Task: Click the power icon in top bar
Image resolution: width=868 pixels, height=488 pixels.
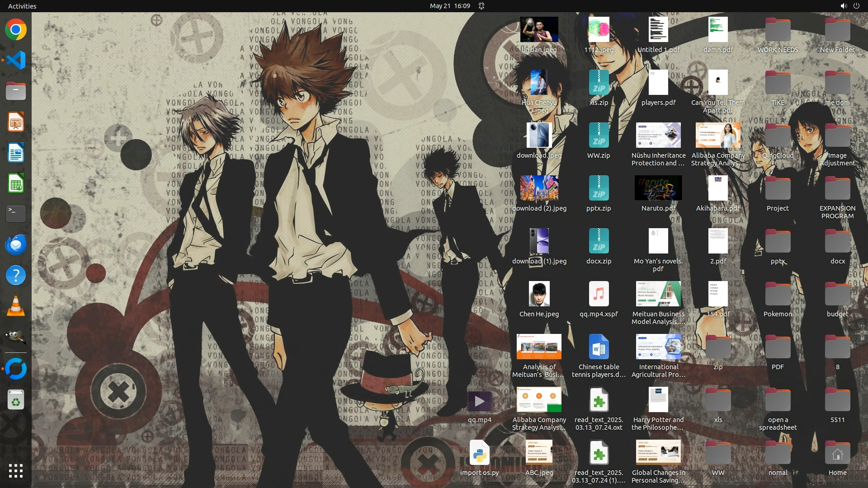Action: coord(856,6)
